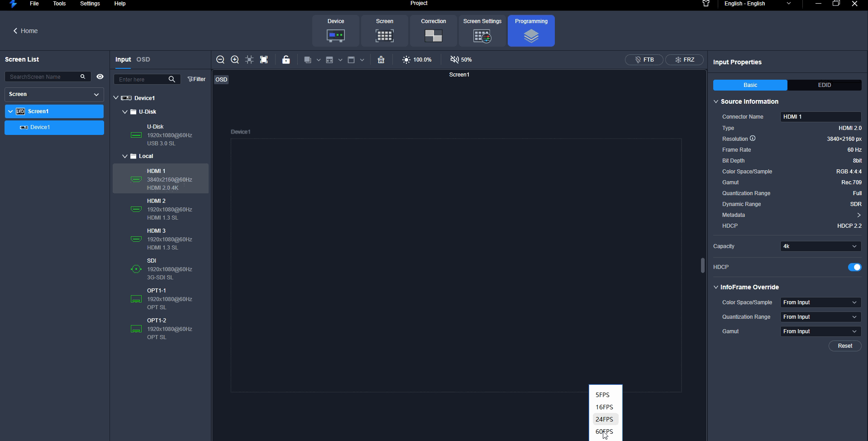
Task: Click the brightness sun icon
Action: (x=406, y=60)
